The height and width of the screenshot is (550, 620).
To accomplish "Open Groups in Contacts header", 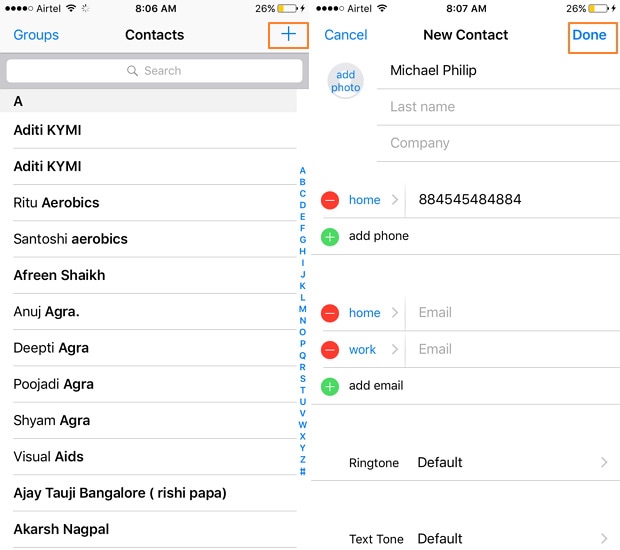I will (36, 35).
